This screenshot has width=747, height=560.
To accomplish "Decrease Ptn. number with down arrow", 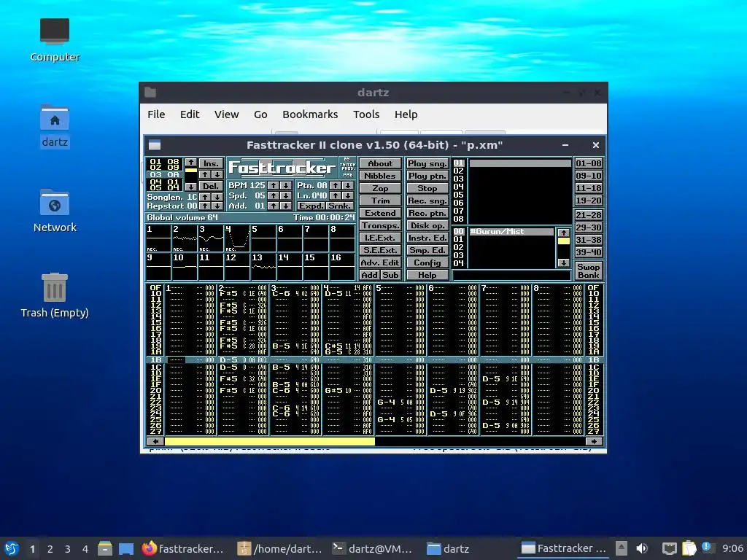I will (x=348, y=185).
